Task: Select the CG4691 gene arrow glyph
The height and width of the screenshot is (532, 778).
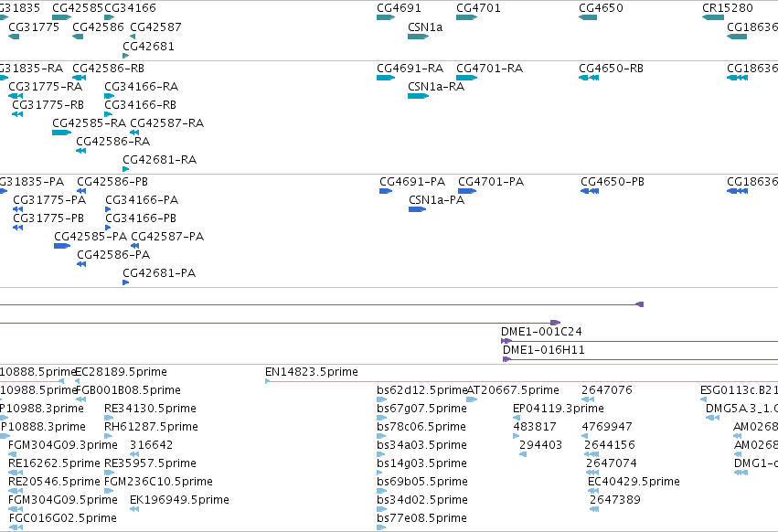Action: click(386, 17)
